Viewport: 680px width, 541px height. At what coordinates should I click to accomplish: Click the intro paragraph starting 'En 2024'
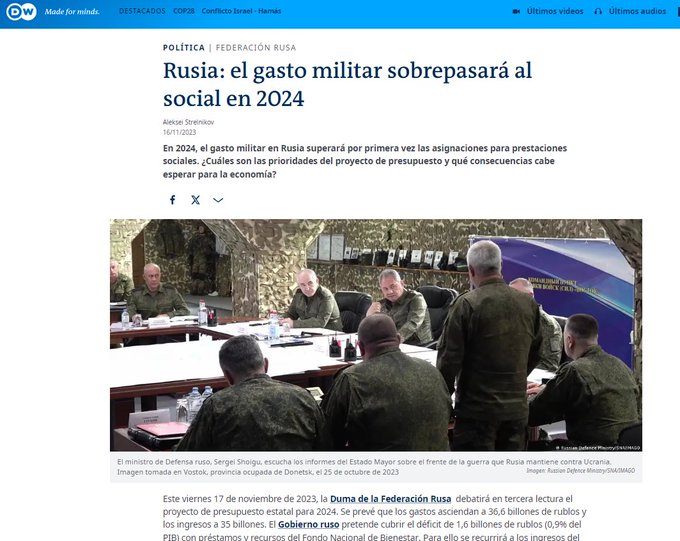(x=365, y=161)
